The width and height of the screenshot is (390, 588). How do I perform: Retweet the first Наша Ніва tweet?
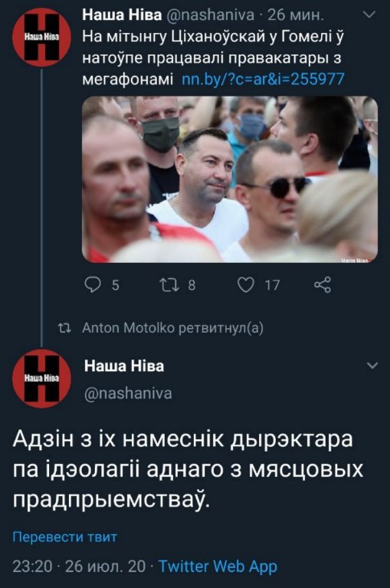pos(169,285)
